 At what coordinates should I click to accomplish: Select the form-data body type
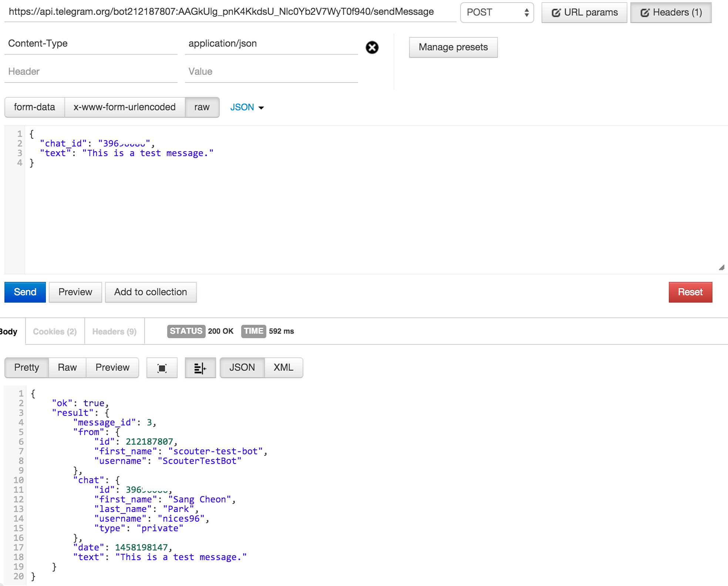[x=34, y=107]
